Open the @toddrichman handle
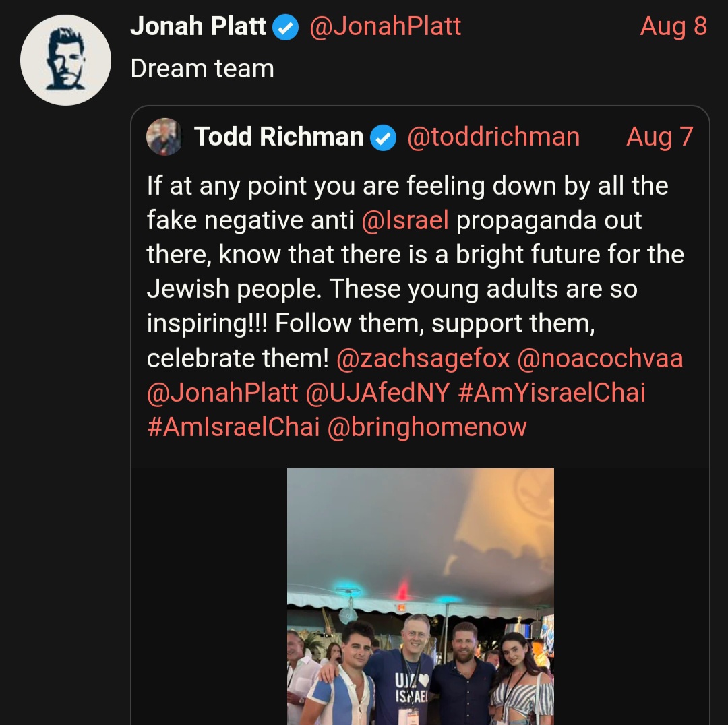This screenshot has height=725, width=728. tap(493, 137)
